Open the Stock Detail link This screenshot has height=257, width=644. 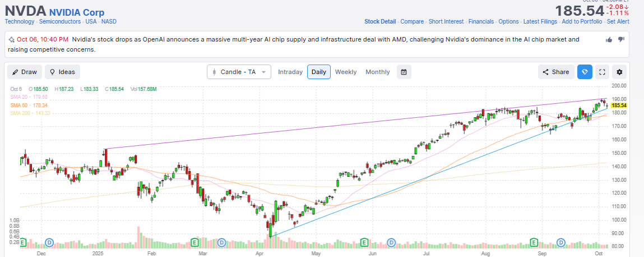coord(380,21)
